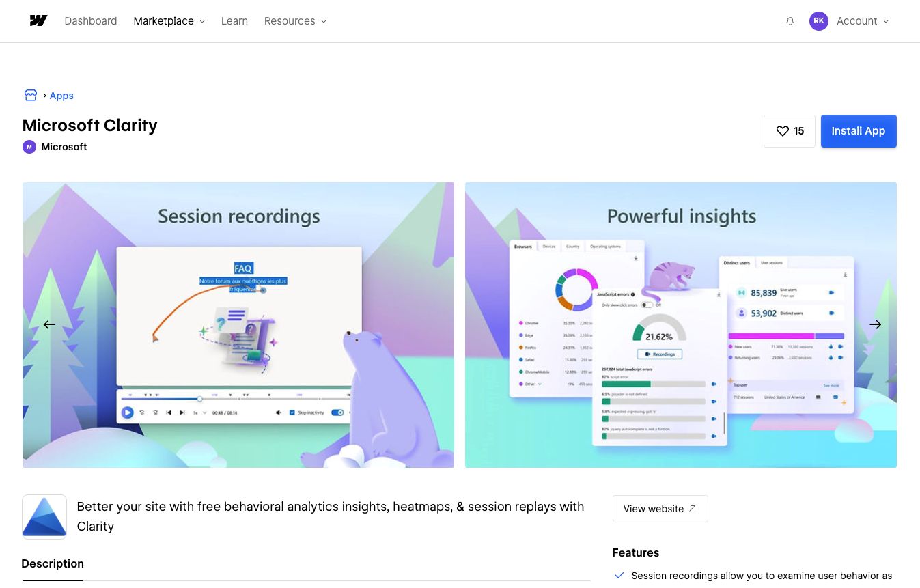Click the Session recordings feature text
920x588 pixels.
pyautogui.click(x=762, y=576)
